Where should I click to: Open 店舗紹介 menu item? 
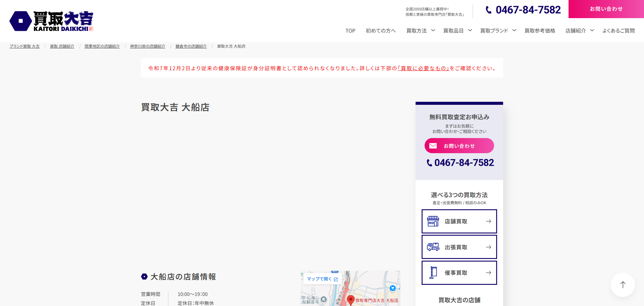click(x=576, y=31)
